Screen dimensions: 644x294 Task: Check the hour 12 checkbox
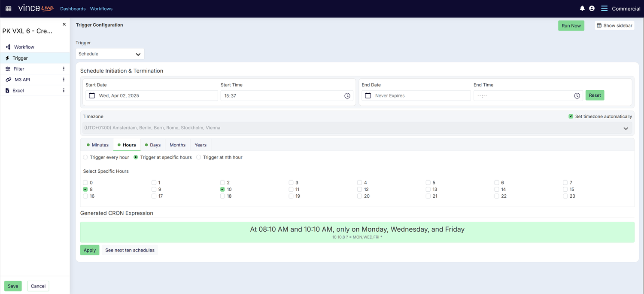(359, 189)
